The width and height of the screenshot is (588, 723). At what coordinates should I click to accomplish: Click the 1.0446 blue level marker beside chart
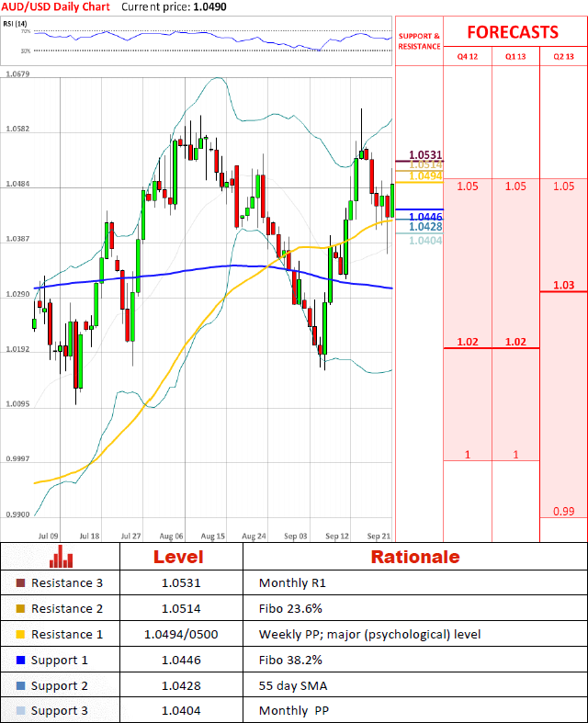(x=425, y=216)
